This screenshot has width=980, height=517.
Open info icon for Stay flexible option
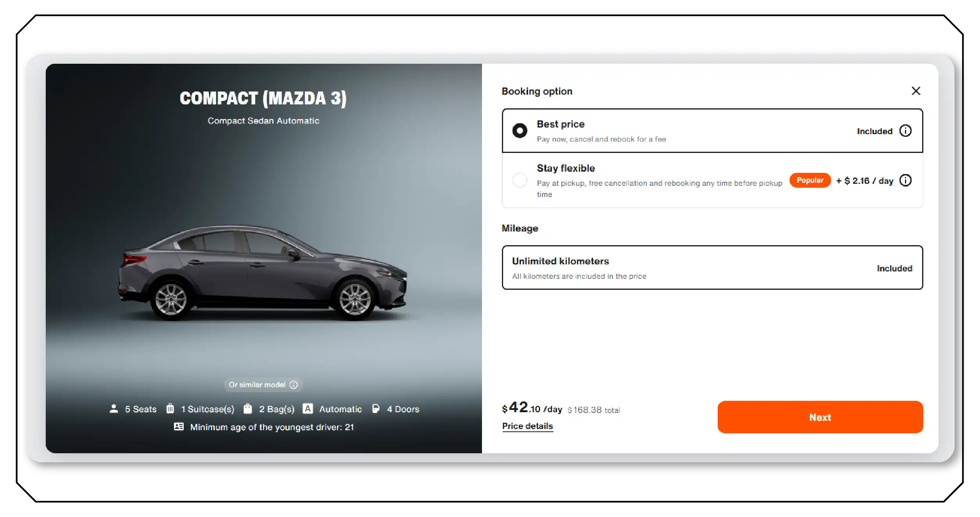(905, 180)
